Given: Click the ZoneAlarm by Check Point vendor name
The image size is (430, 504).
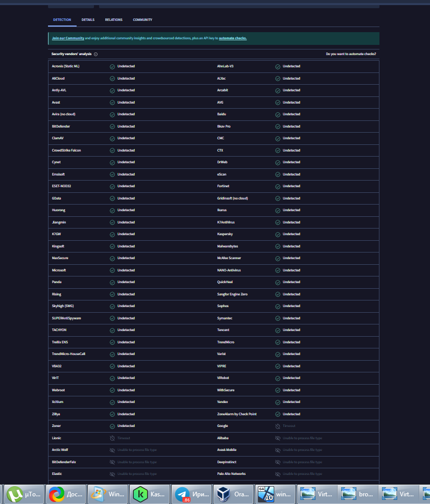Looking at the screenshot, I should tap(237, 414).
